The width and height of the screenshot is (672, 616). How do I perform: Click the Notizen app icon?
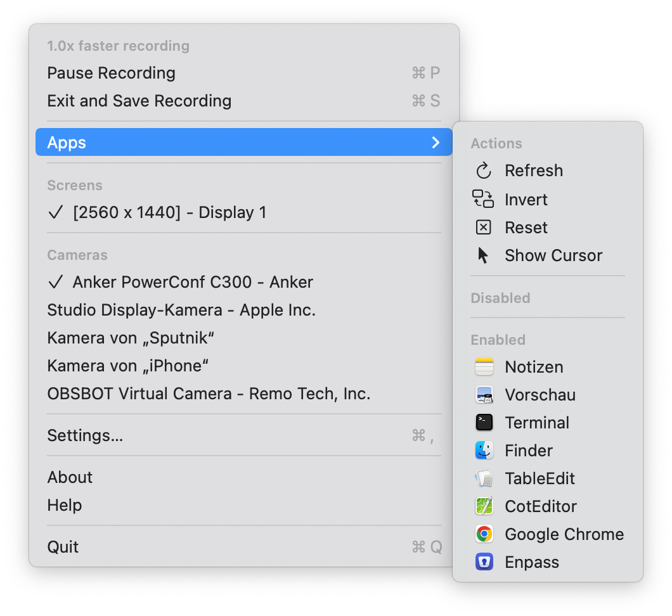(x=484, y=367)
